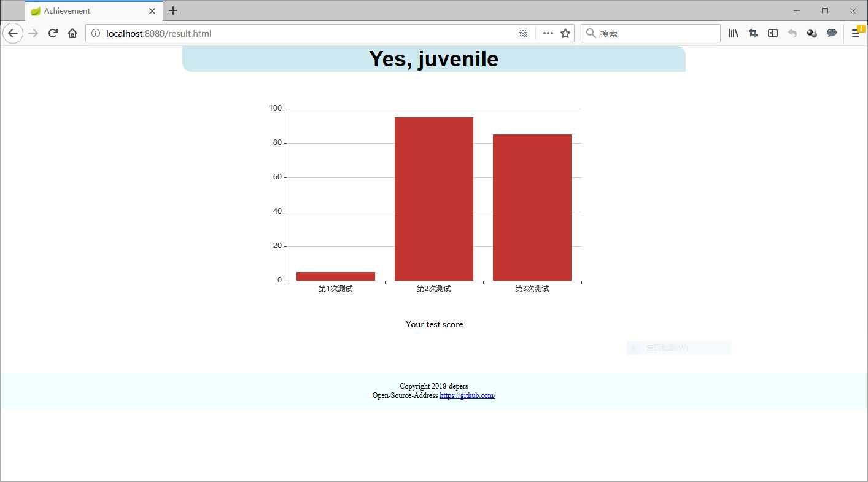
Task: Click the 第2次测试 bar in chart
Action: [434, 199]
